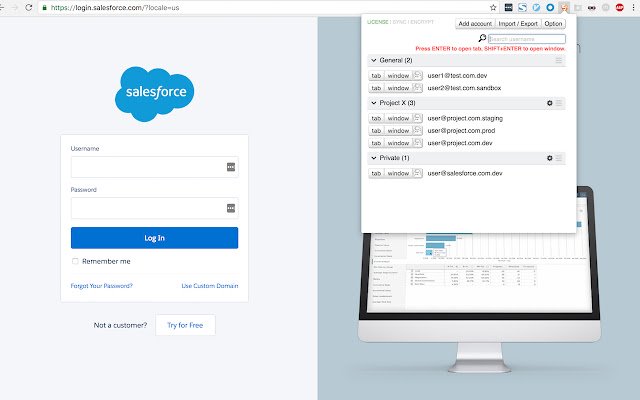Click the red ABP Adblock extension icon
The height and width of the screenshot is (400, 640).
tap(620, 7)
